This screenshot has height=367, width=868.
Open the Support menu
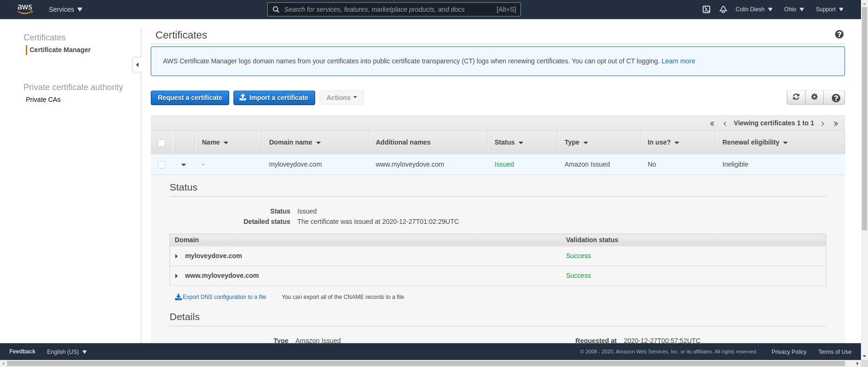click(829, 9)
